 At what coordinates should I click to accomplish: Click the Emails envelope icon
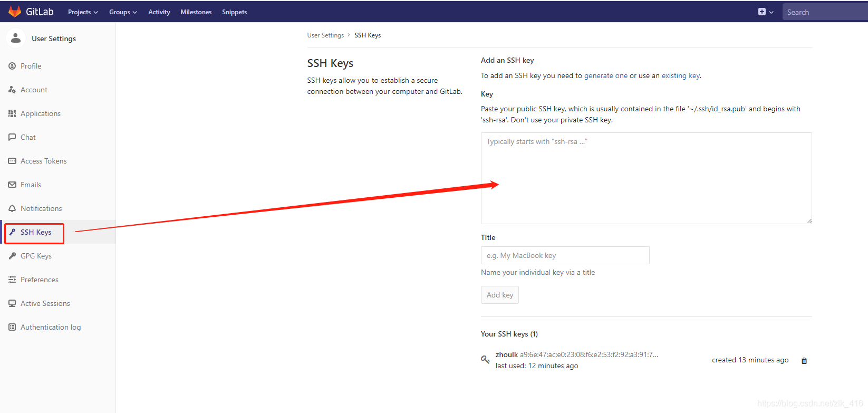pyautogui.click(x=12, y=185)
